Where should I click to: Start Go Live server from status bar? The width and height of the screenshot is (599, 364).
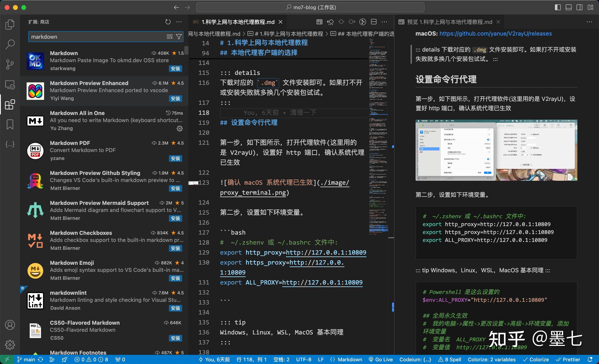point(380,359)
